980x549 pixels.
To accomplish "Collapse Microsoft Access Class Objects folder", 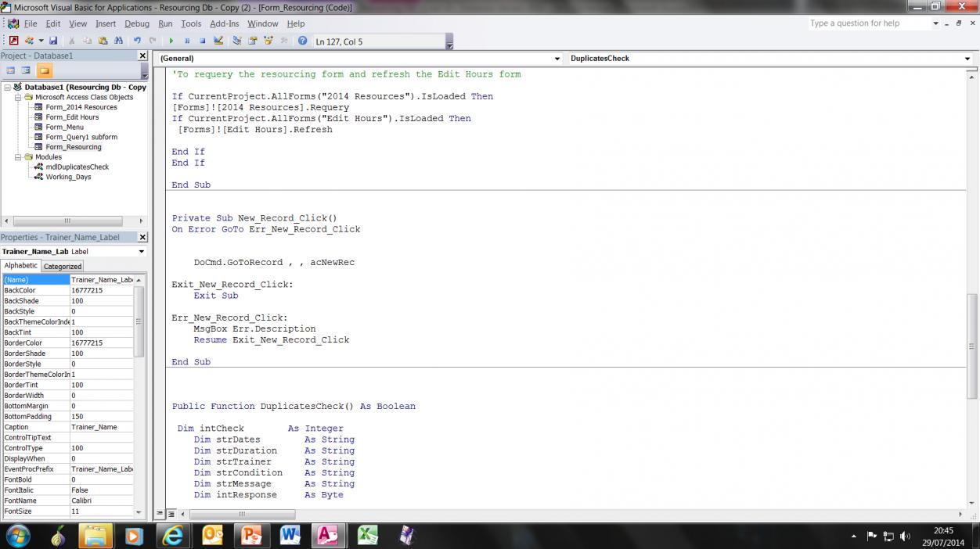I will tap(18, 97).
